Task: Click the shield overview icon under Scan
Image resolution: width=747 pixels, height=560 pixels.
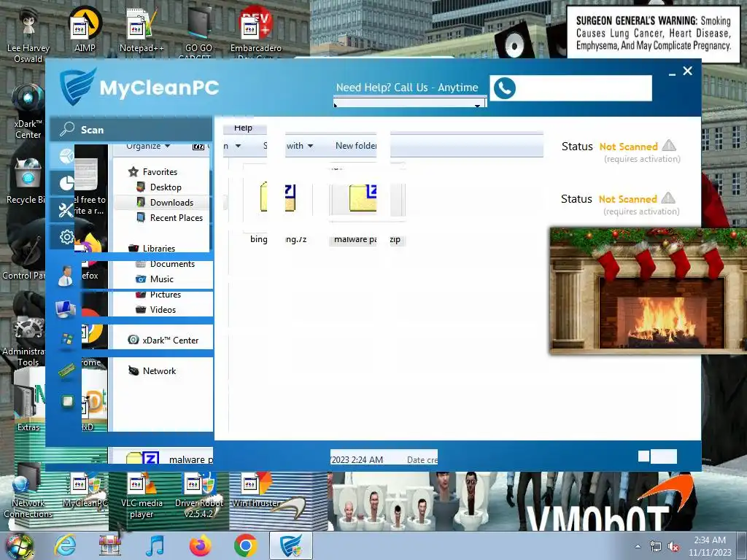Action: click(66, 155)
